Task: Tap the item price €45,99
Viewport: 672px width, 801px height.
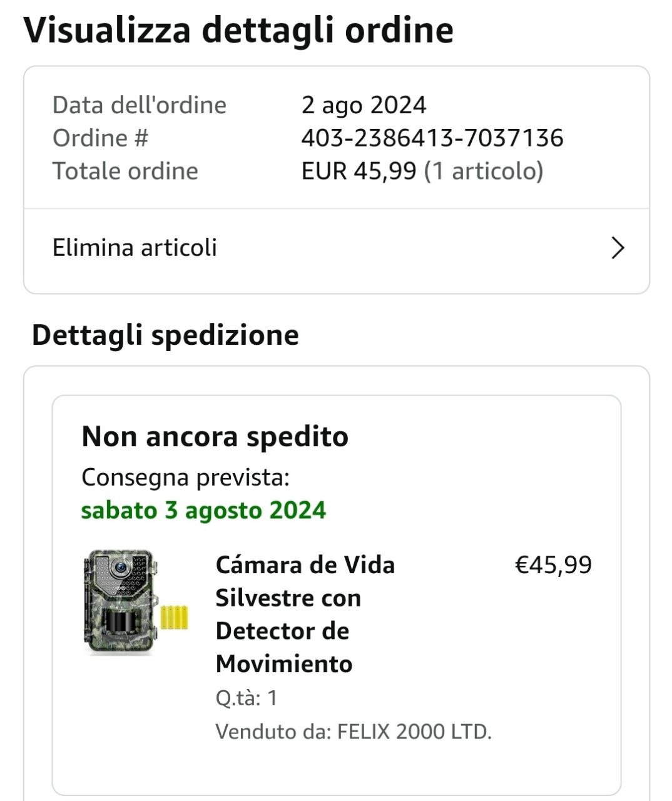Action: pos(552,565)
